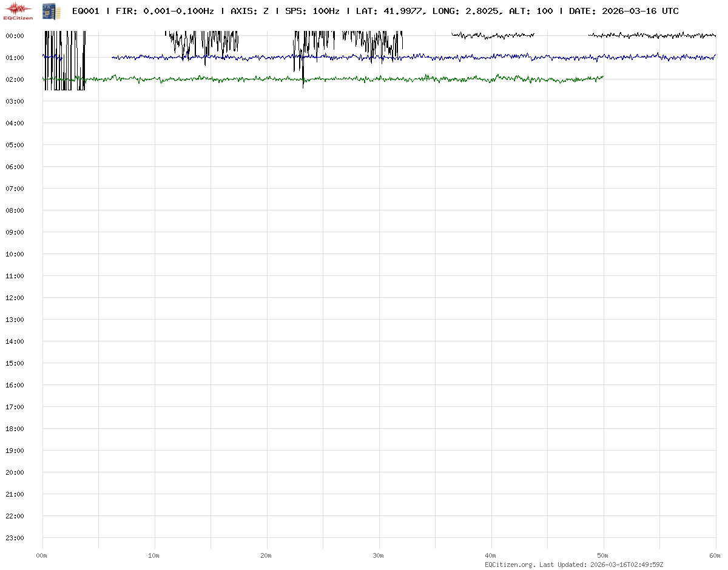
Task: Select the 12:00 hour row label
Action: pos(15,298)
